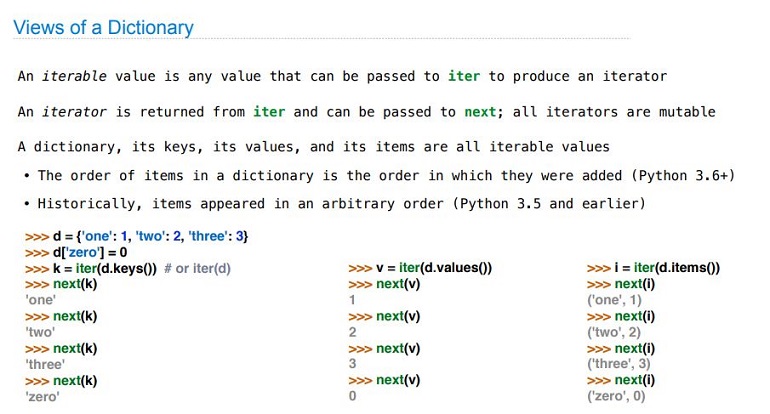Click the ('zero', 0) tuple output
The width and height of the screenshot is (770, 414).
pos(616,396)
